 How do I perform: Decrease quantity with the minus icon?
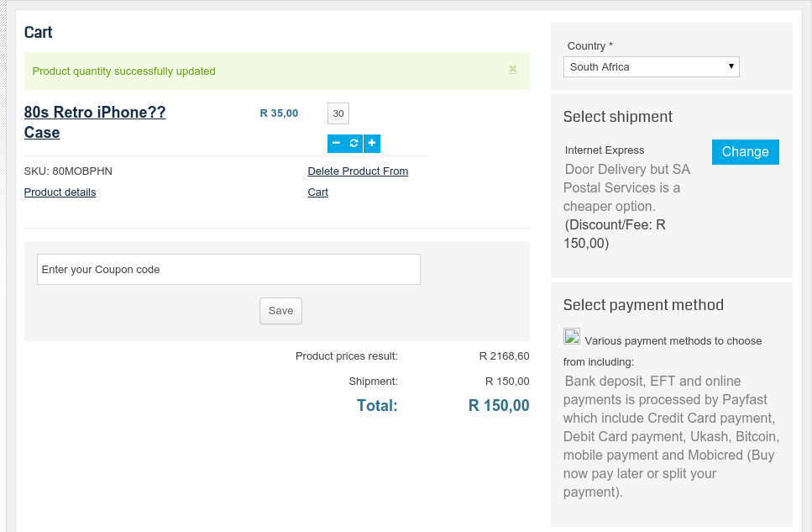[x=336, y=144]
